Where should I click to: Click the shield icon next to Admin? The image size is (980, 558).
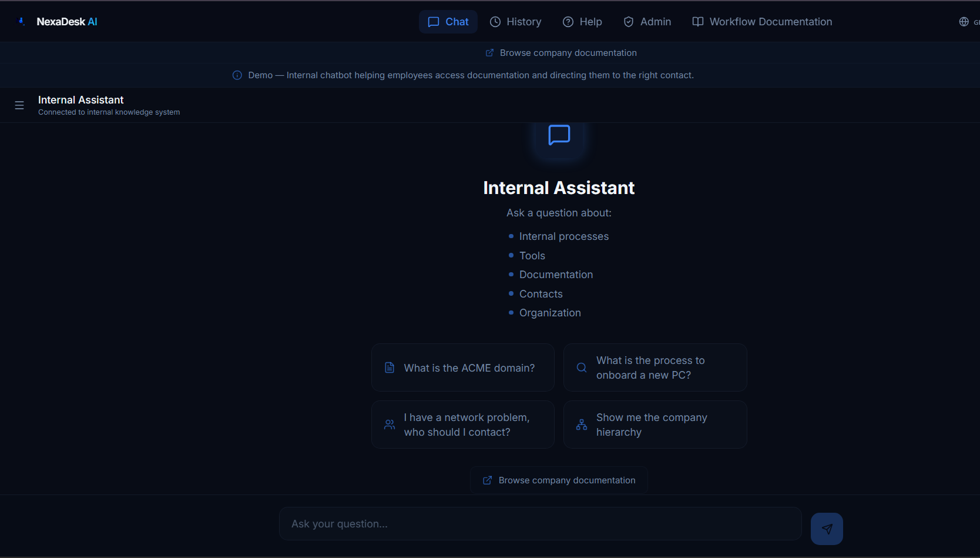click(x=629, y=22)
